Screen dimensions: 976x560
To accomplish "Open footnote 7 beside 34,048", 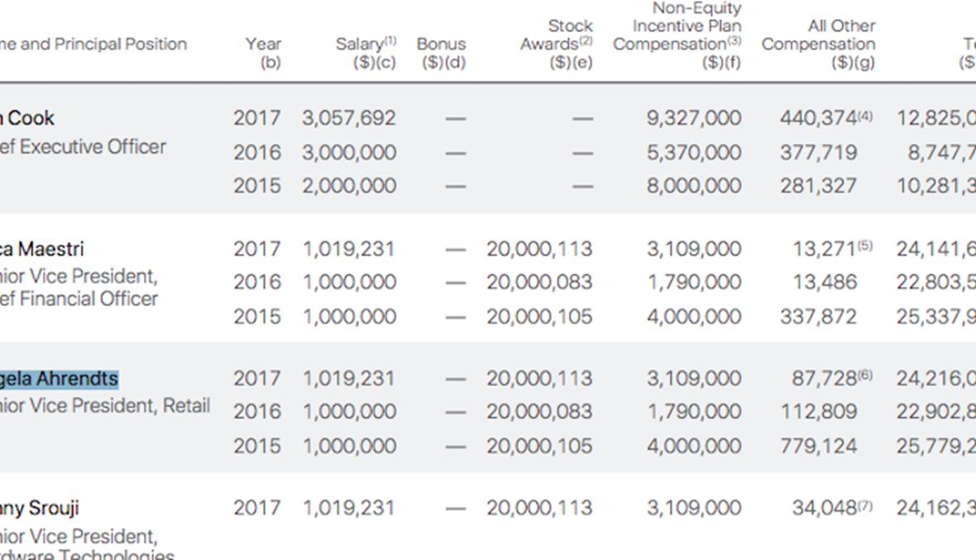I will (x=865, y=505).
